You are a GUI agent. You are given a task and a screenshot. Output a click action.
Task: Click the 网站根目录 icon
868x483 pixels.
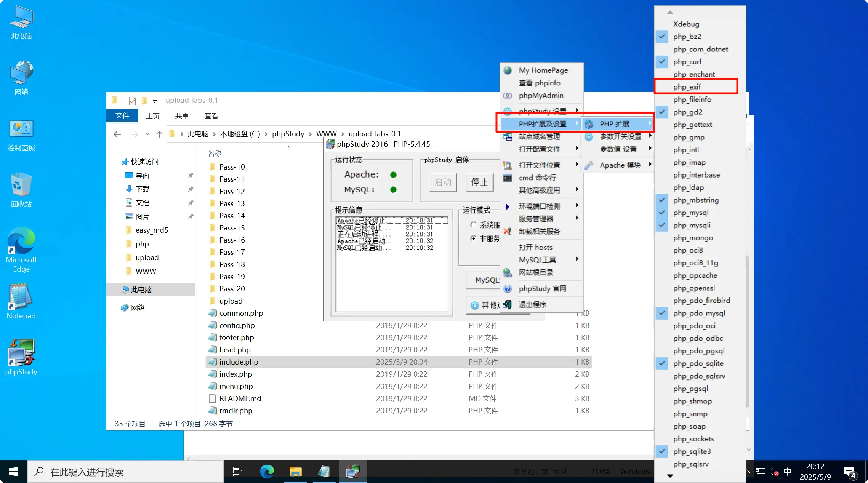coord(508,273)
